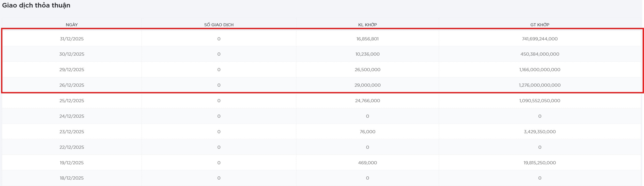
Task: Click the 16,856,801 matched volume cell
Action: click(x=367, y=39)
